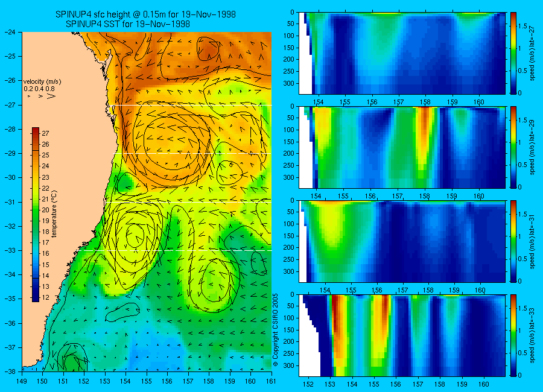Select the lat=-29 speed section plot
The width and height of the screenshot is (543, 392).
click(402, 147)
